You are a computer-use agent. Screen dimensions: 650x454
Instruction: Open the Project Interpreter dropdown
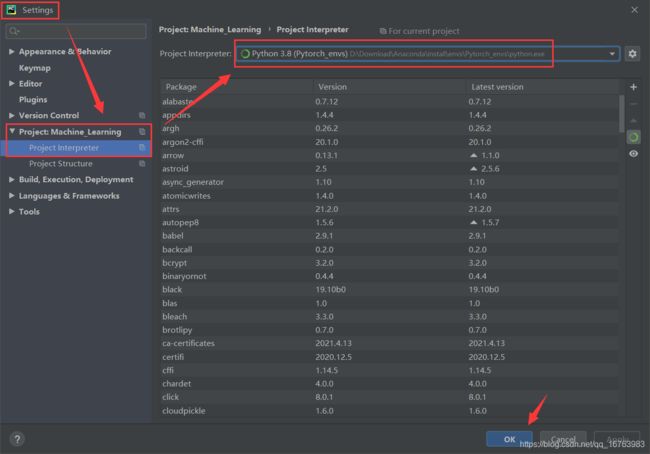(x=612, y=54)
